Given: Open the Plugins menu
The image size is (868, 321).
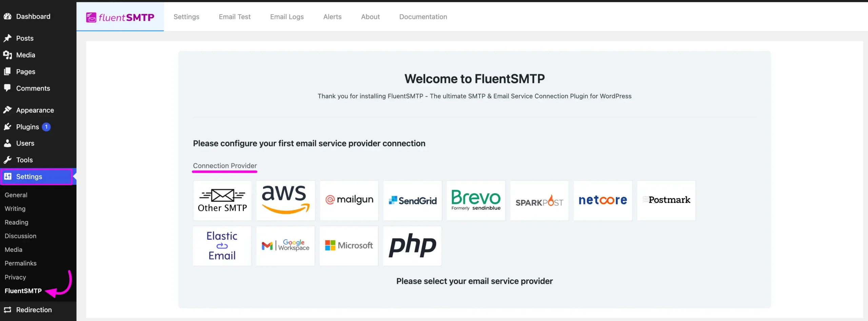Looking at the screenshot, I should 27,127.
